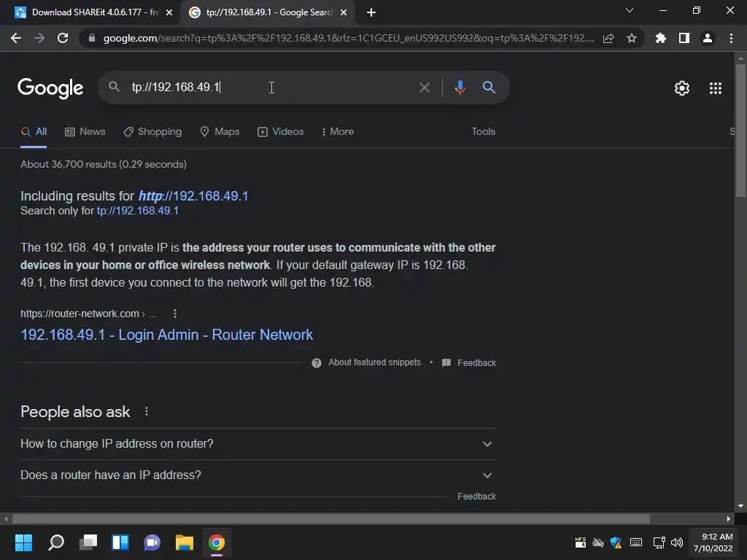Viewport: 747px width, 560px height.
Task: Open the clock showing 9:12 AM
Action: 713,542
